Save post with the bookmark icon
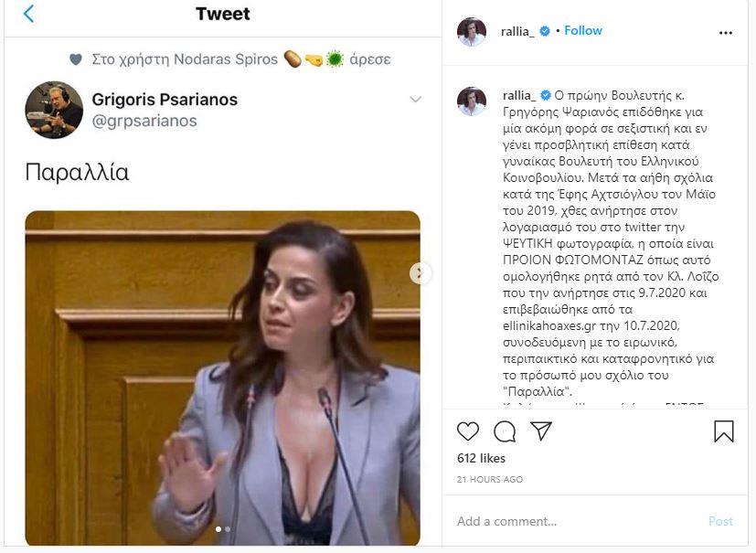Viewport: 756px width, 553px height. pos(724,431)
